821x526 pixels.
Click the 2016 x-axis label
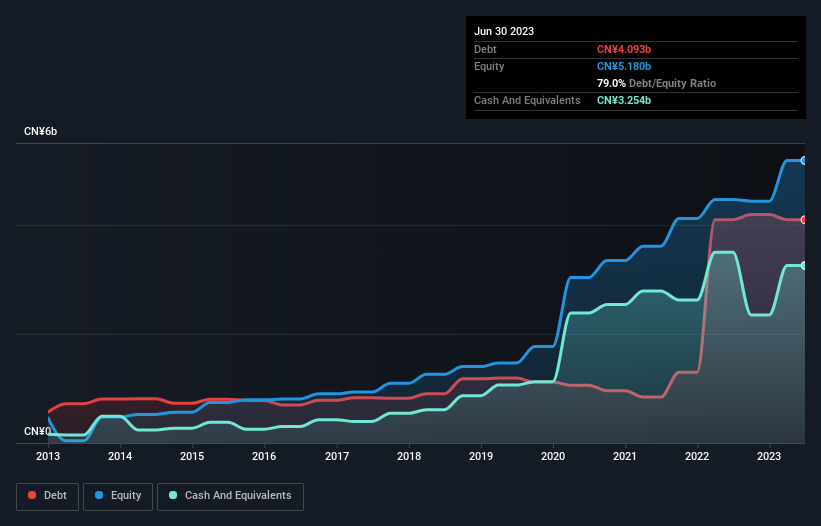264,457
